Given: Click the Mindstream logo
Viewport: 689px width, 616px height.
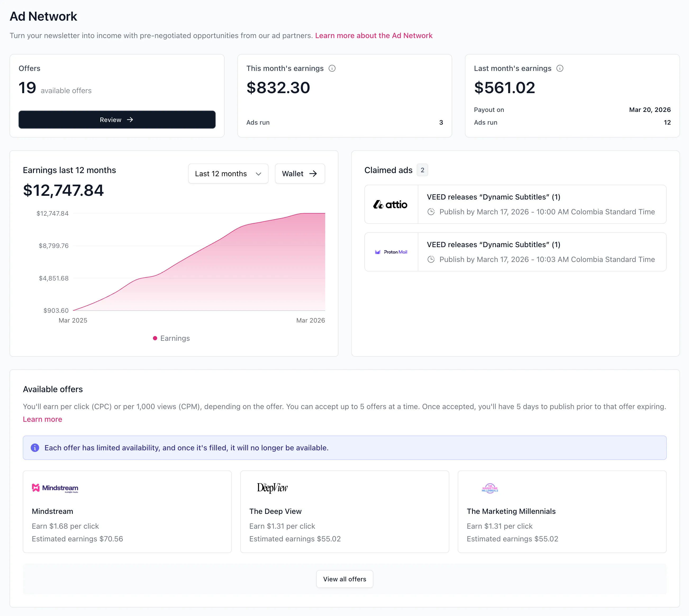Looking at the screenshot, I should pos(55,488).
